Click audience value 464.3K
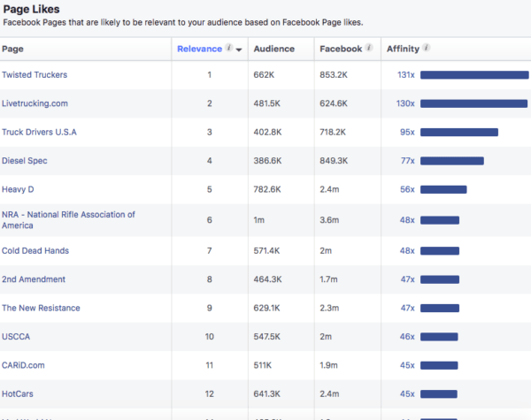The width and height of the screenshot is (531, 420). pos(267,279)
